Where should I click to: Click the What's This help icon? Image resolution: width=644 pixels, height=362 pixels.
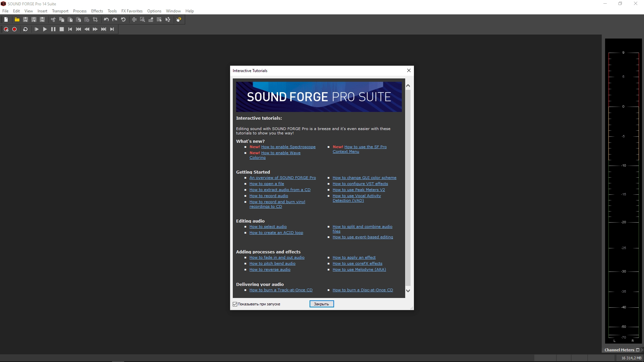[x=179, y=19]
